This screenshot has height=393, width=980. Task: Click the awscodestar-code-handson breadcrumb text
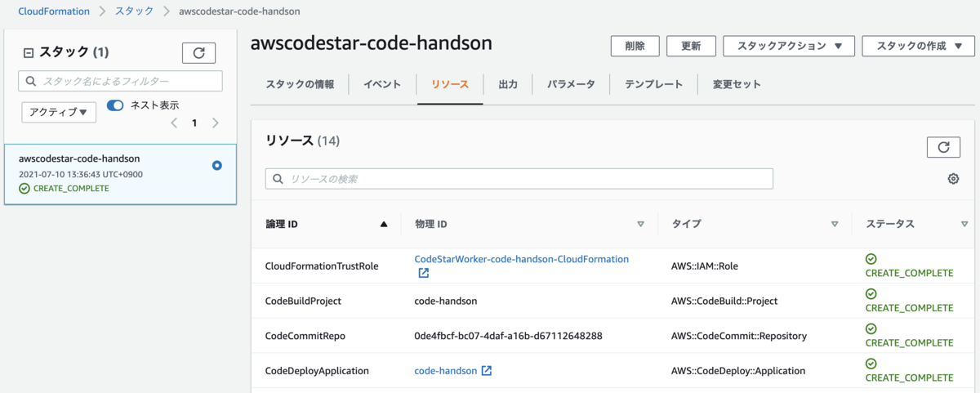239,11
